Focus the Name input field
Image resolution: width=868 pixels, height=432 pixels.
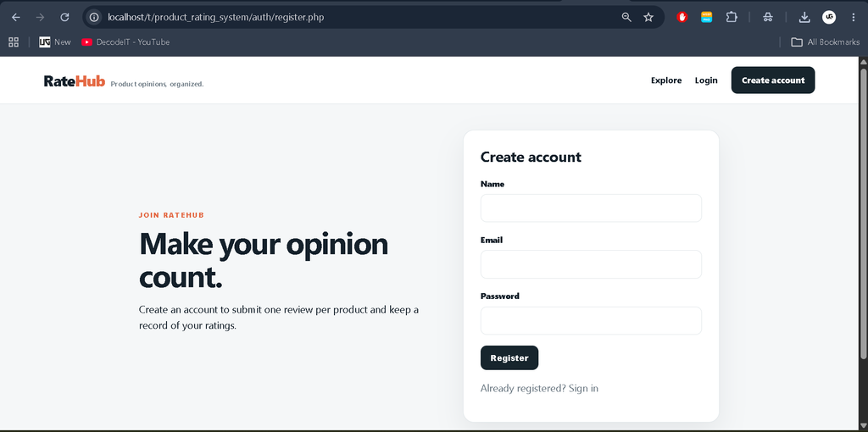point(591,208)
